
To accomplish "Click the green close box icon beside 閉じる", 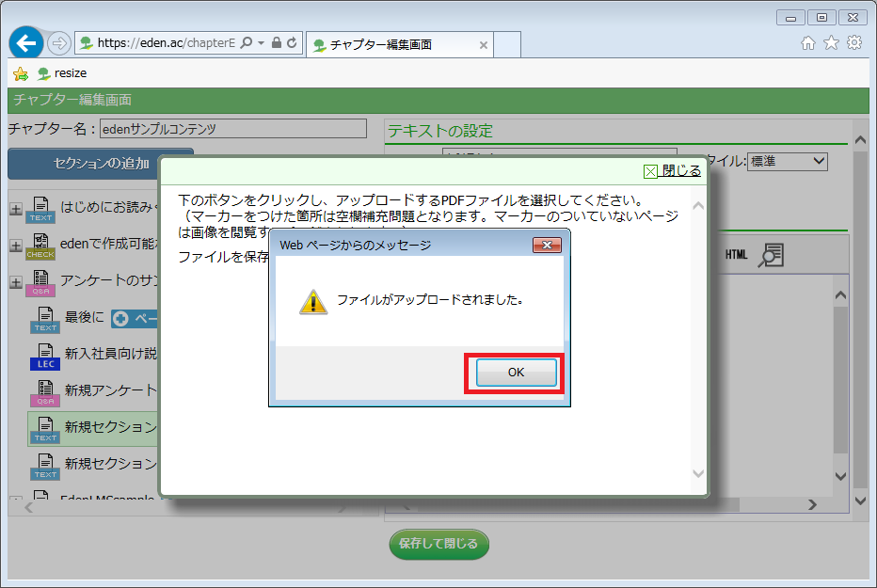I will 650,171.
